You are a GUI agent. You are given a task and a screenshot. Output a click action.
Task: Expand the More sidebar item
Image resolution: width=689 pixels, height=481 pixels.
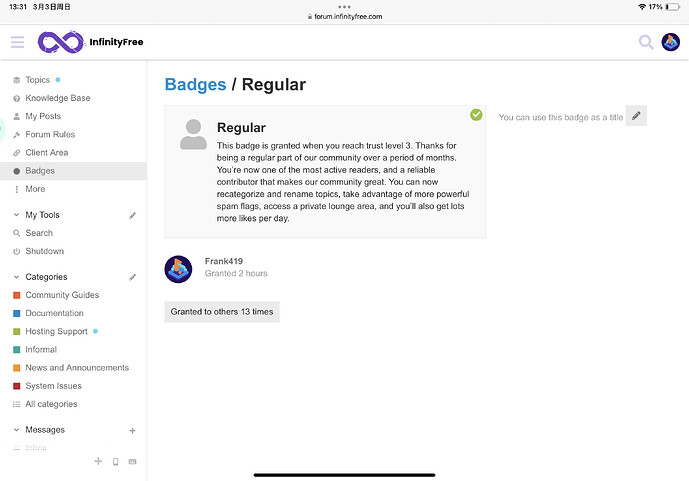pyautogui.click(x=35, y=189)
